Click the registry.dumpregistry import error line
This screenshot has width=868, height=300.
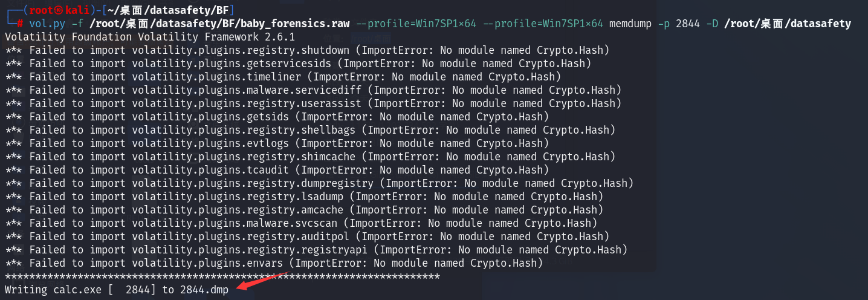pyautogui.click(x=319, y=183)
